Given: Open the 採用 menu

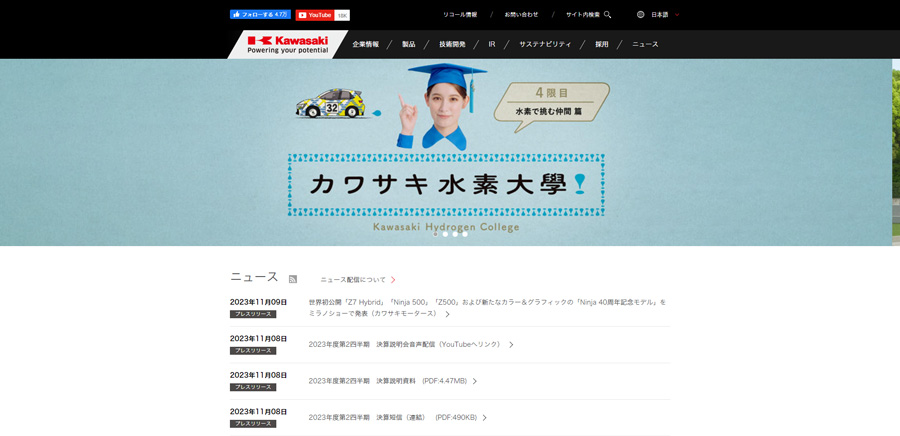Looking at the screenshot, I should [602, 44].
